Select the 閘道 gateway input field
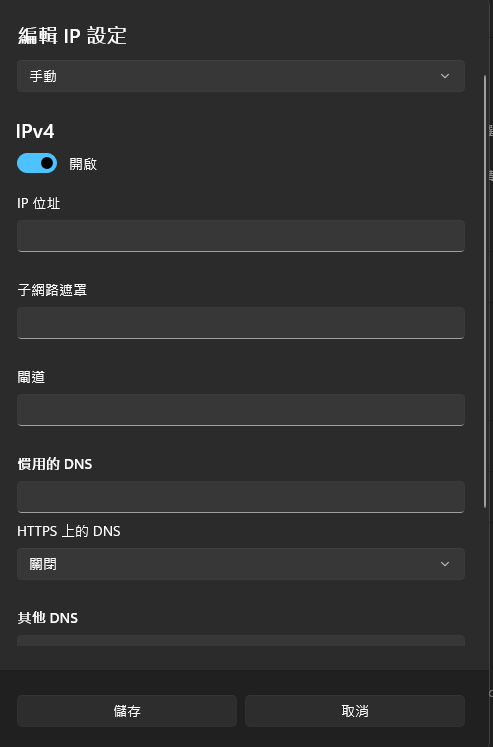Screen dimensions: 493x747 click(x=241, y=410)
